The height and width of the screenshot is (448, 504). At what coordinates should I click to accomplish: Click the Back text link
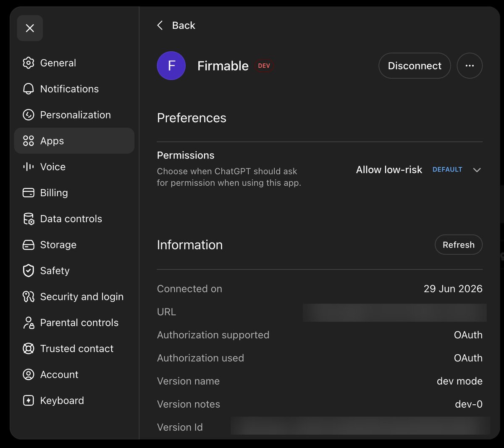pos(184,26)
